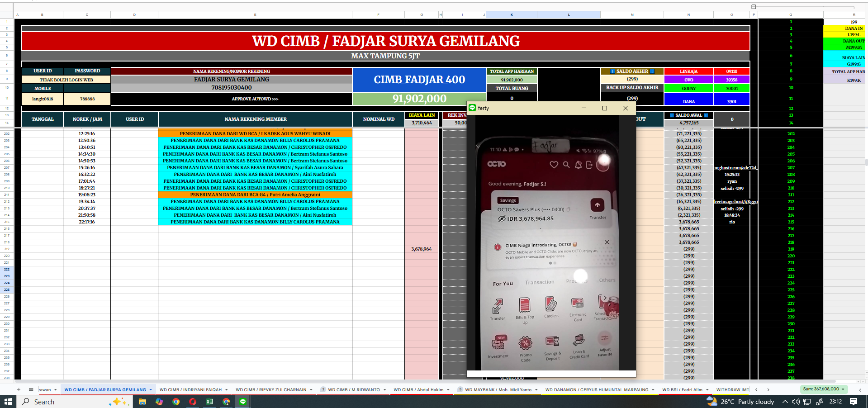Select the password cell 788888
This screenshot has height=408, width=868.
[87, 99]
